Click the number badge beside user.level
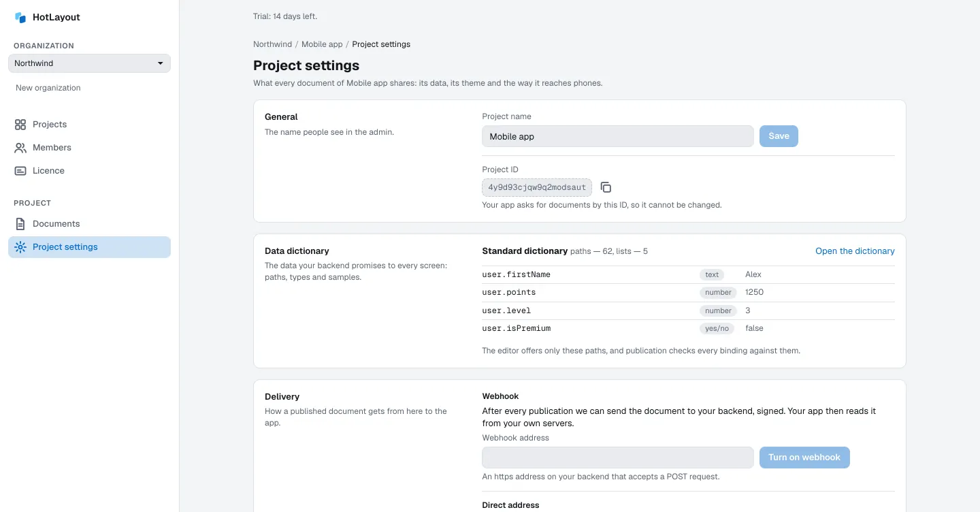Viewport: 980px width, 512px height. [718, 310]
